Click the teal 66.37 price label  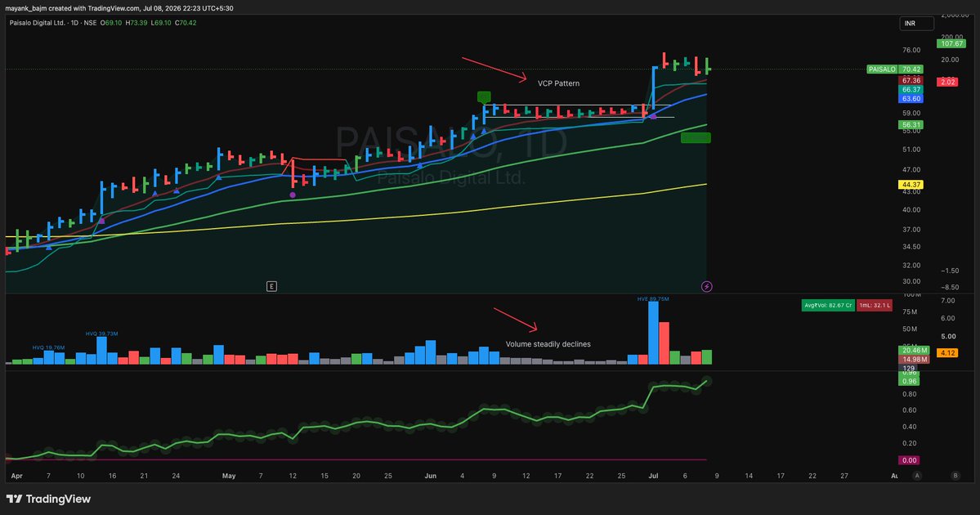point(911,89)
